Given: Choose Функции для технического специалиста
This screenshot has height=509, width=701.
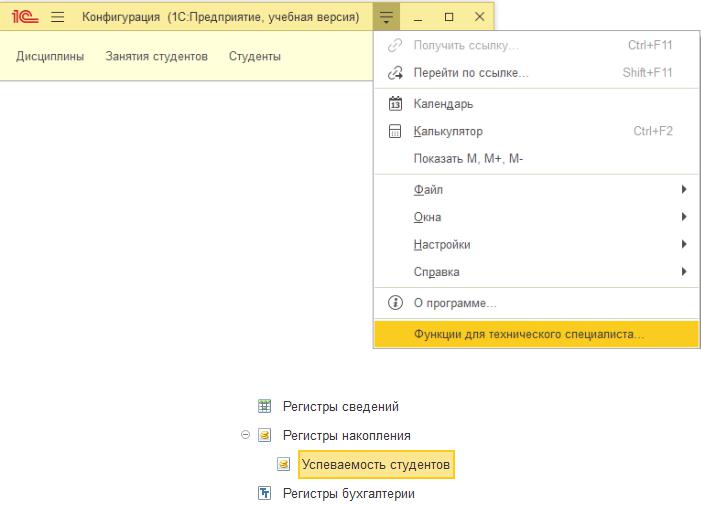Looking at the screenshot, I should (x=536, y=334).
